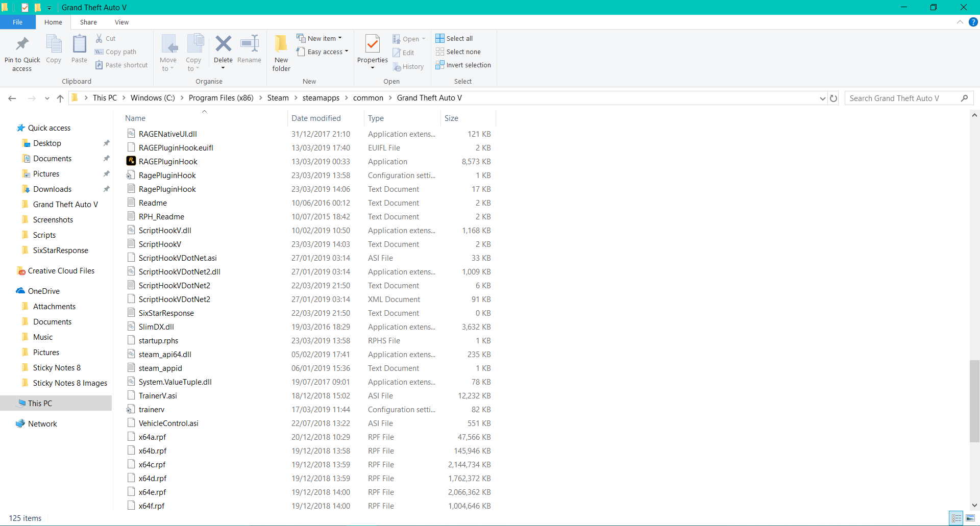Switch to large icons view layout
This screenshot has width=980, height=526.
970,518
